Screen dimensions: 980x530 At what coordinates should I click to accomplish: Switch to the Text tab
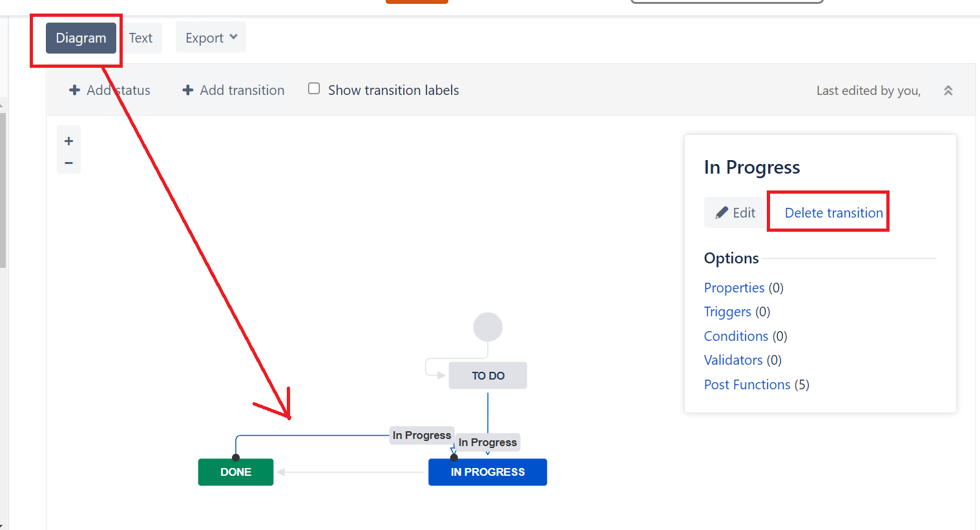coord(141,37)
